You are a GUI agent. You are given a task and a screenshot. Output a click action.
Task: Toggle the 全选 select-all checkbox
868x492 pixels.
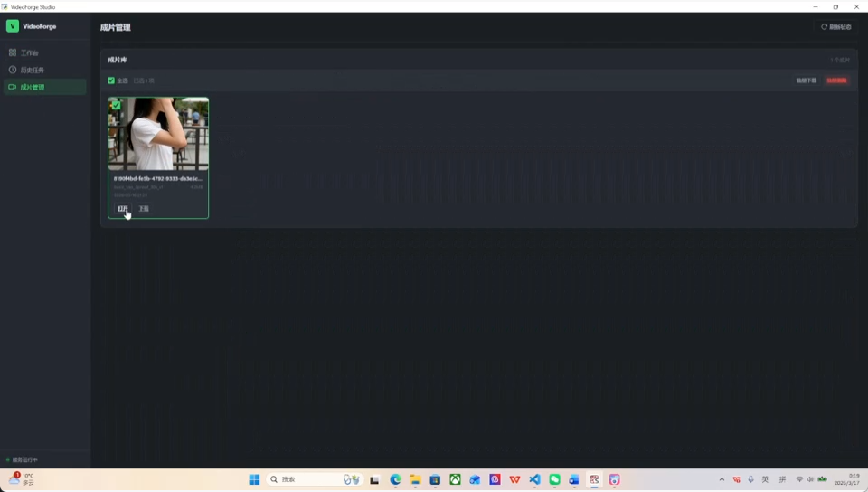click(111, 80)
